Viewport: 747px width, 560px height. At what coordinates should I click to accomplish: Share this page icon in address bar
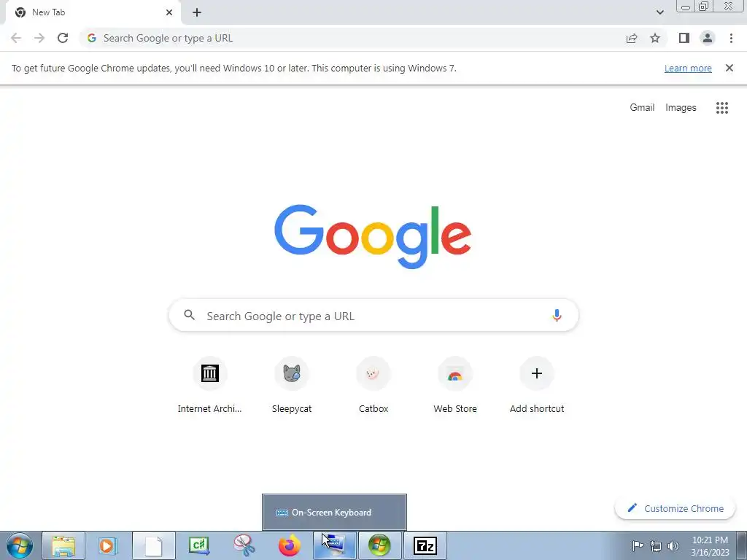tap(631, 38)
